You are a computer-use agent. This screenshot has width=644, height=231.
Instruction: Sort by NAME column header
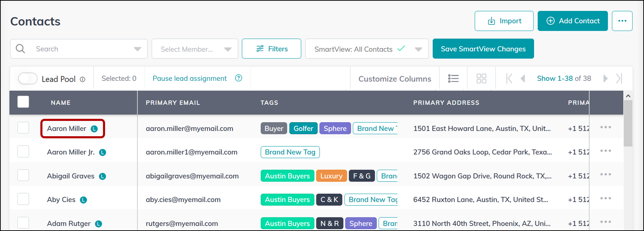coord(61,103)
